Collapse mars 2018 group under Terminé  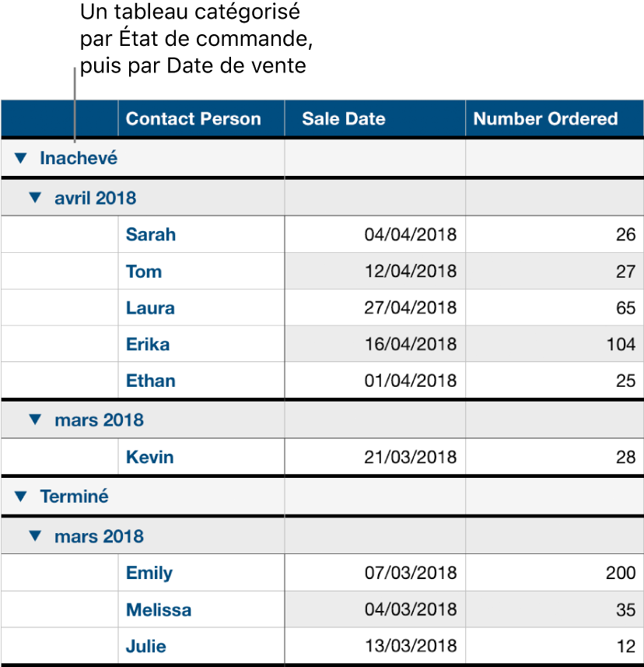point(34,536)
